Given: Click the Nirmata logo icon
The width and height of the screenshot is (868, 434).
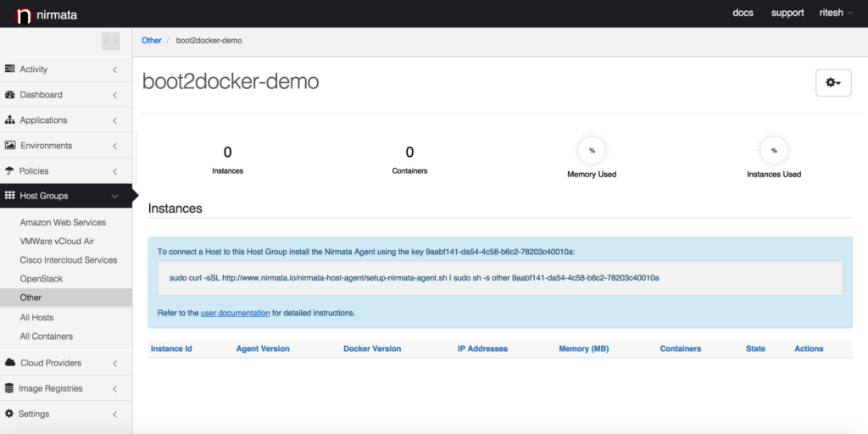Looking at the screenshot, I should (23, 15).
